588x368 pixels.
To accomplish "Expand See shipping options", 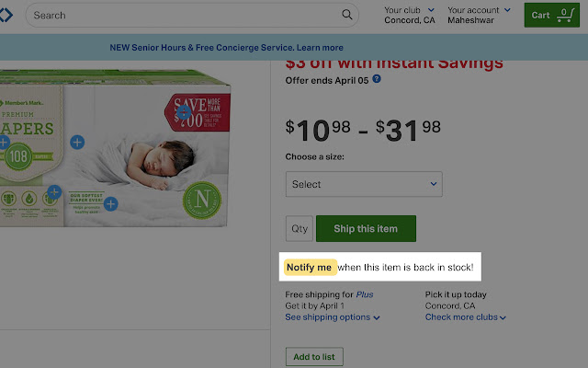I will pos(332,317).
